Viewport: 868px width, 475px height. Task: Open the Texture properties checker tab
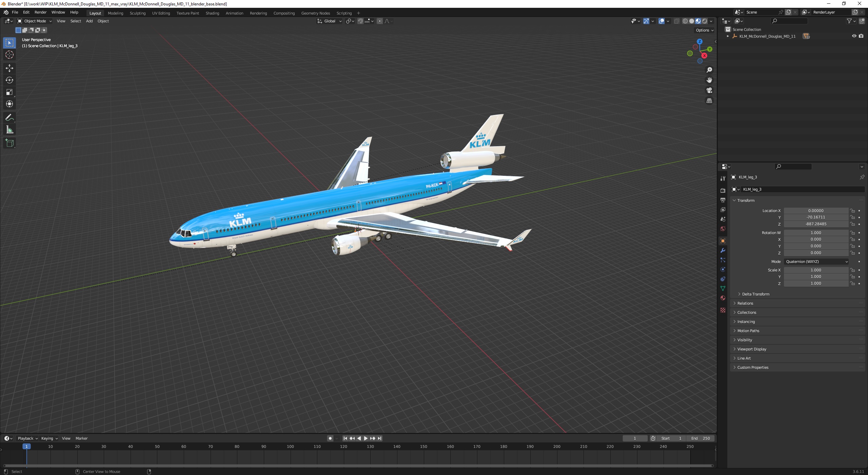(723, 310)
